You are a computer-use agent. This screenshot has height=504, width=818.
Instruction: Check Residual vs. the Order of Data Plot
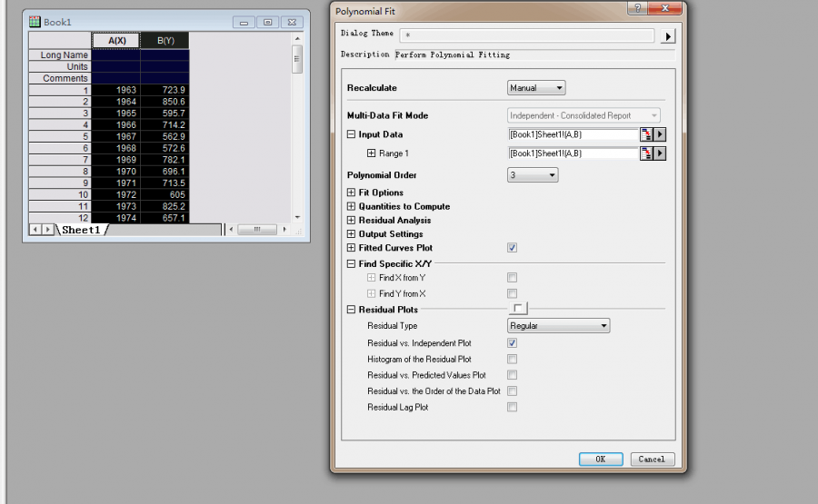coord(513,390)
